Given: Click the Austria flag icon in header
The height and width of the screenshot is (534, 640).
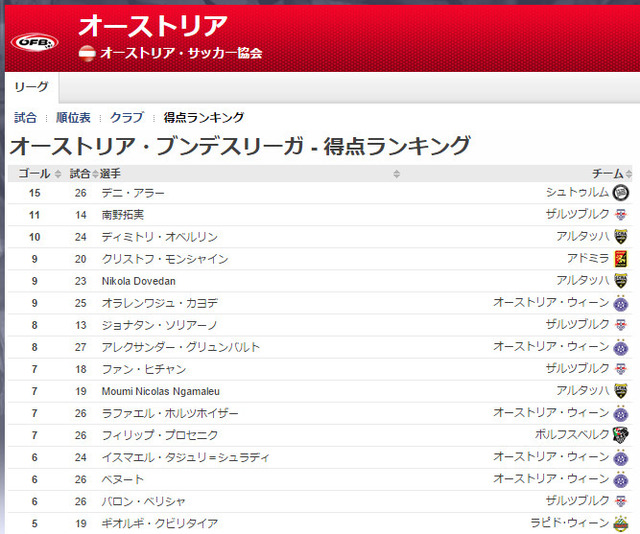Looking at the screenshot, I should 87,53.
